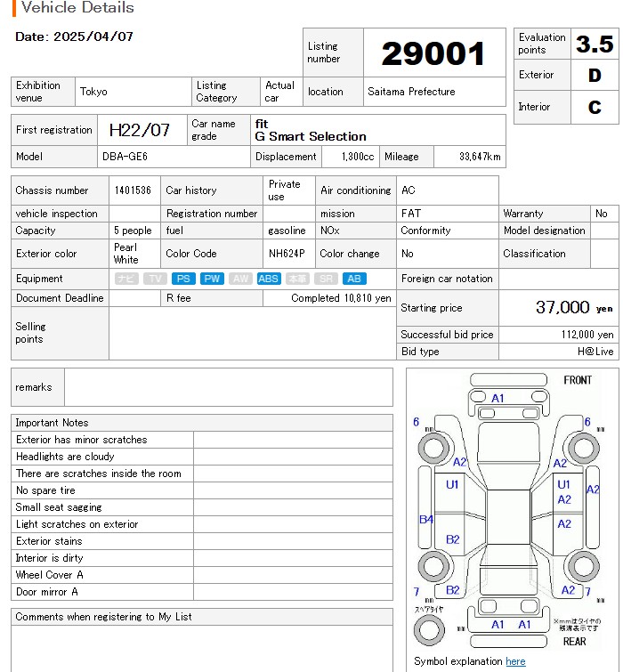Click the 'Small seat sagging' note
The height and width of the screenshot is (672, 623).
(59, 507)
